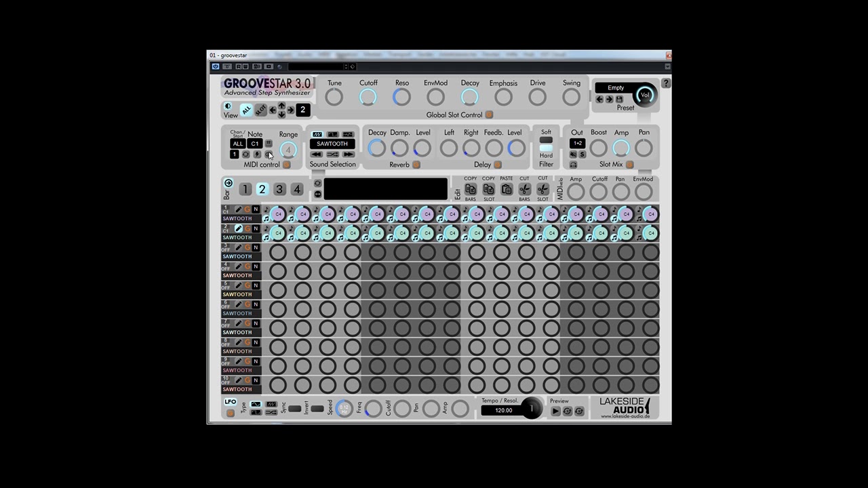868x488 pixels.
Task: Open the Out 1+2 output selector
Action: 578,143
